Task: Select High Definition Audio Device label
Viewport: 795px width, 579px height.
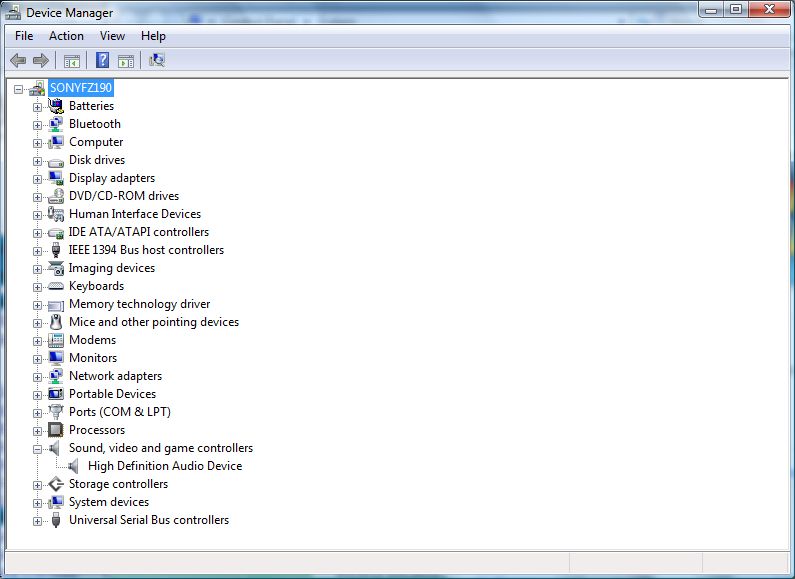Action: 165,466
